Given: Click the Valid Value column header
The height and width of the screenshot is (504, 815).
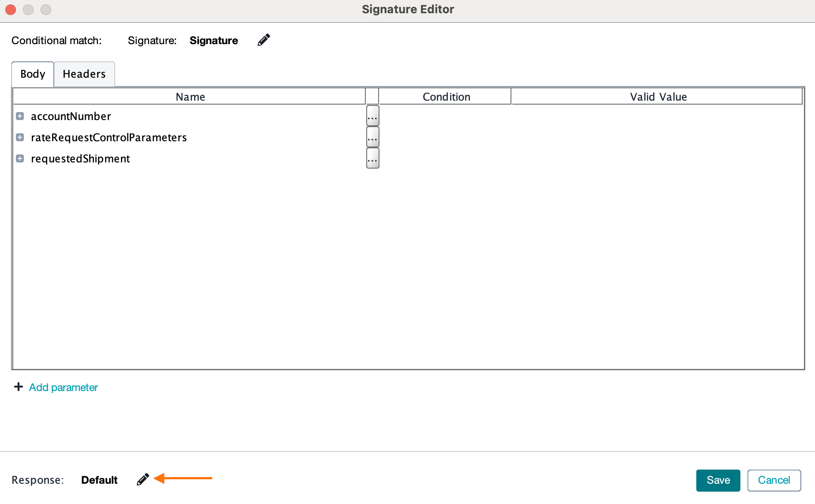Looking at the screenshot, I should [x=658, y=96].
